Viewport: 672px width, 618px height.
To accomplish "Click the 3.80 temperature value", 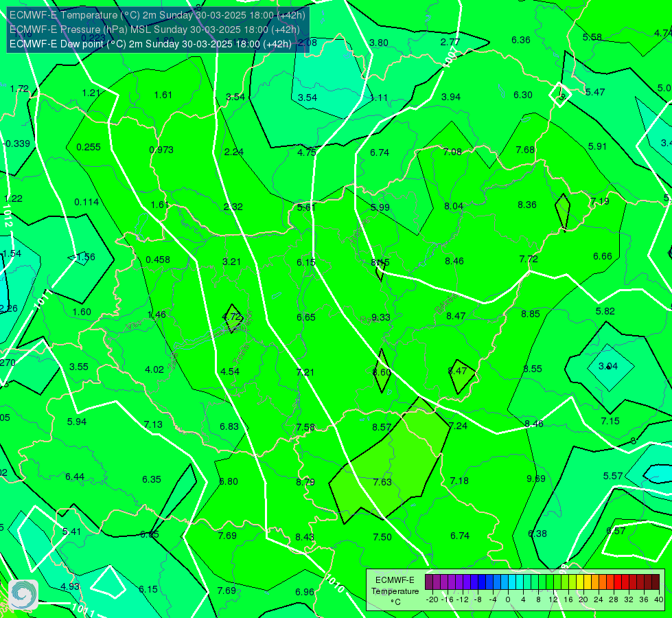I will [379, 43].
